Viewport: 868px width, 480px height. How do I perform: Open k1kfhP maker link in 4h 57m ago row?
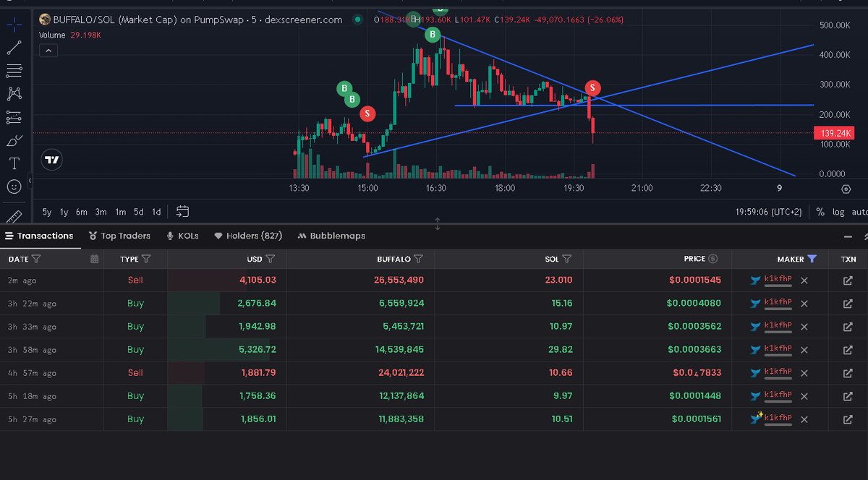pos(778,372)
